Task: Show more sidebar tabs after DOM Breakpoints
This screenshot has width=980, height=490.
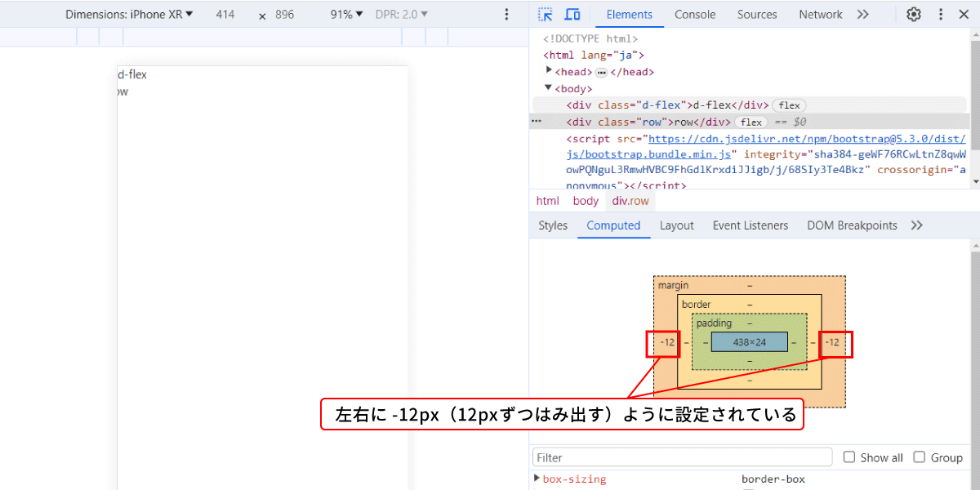Action: click(916, 225)
